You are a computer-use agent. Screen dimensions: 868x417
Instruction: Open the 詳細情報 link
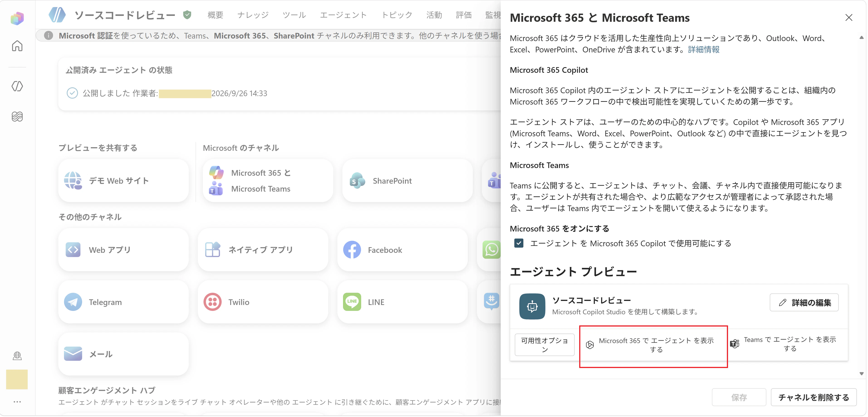coord(704,49)
